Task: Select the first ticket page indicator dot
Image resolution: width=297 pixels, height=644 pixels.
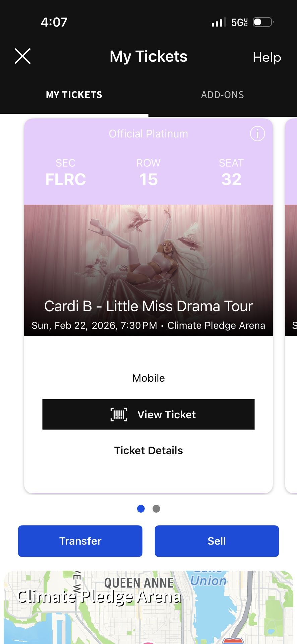Action: (141, 509)
